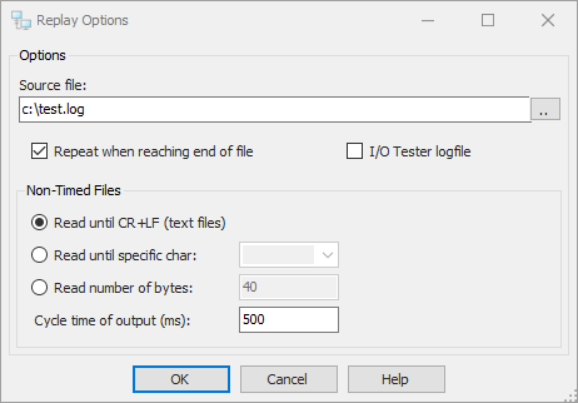Select Read until CR+LF radio option
This screenshot has width=578, height=403.
point(39,223)
